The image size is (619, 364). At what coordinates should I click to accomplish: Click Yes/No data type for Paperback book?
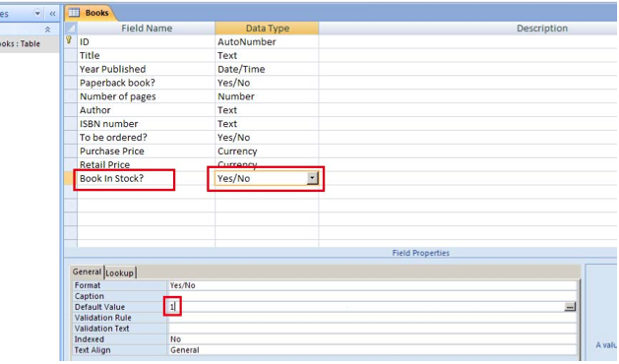[x=267, y=83]
